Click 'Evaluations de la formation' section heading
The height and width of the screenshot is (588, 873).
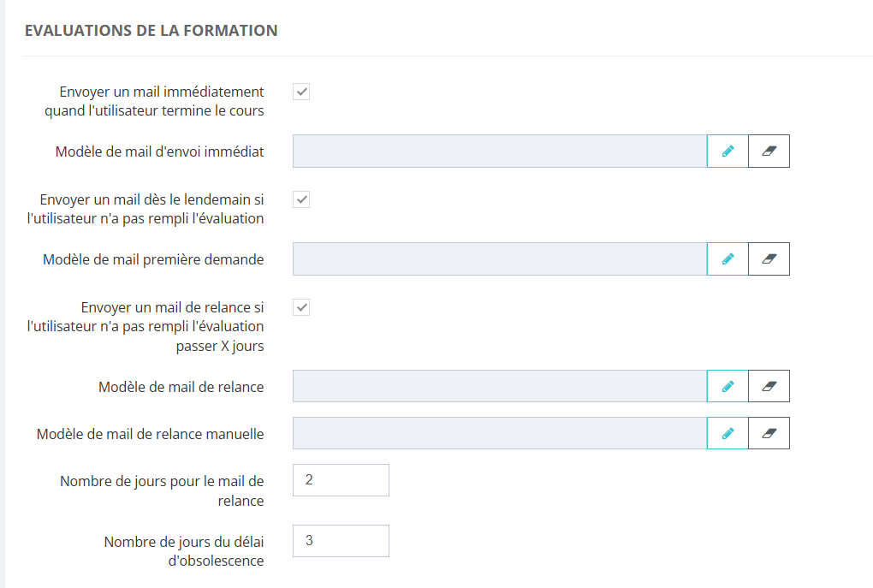click(151, 31)
